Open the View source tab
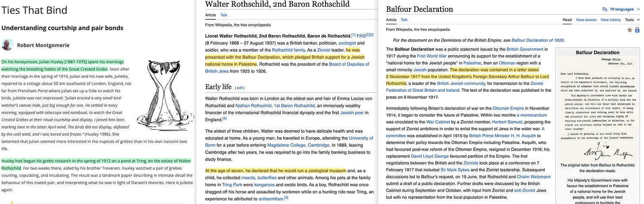 point(586,20)
